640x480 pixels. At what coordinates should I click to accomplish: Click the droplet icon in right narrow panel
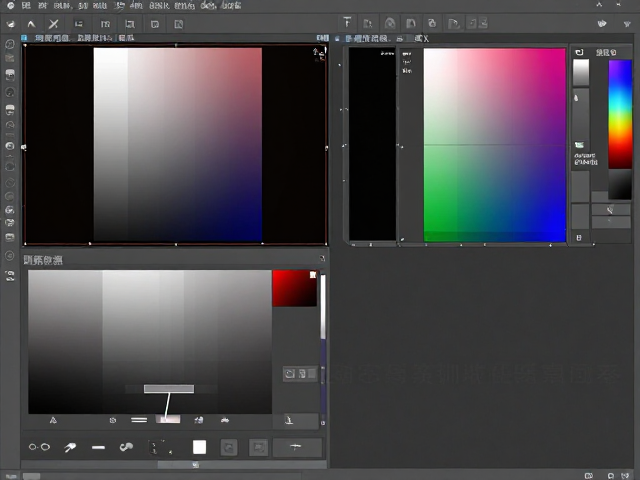[x=576, y=98]
